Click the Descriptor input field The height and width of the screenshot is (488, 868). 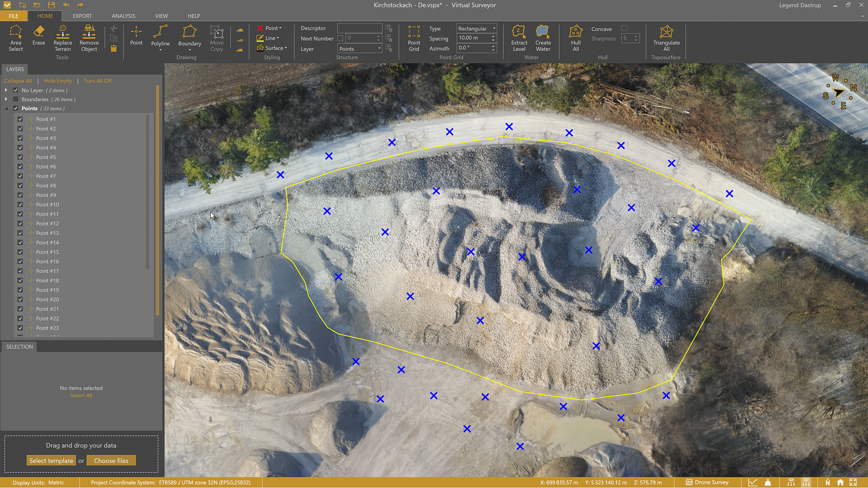click(359, 28)
